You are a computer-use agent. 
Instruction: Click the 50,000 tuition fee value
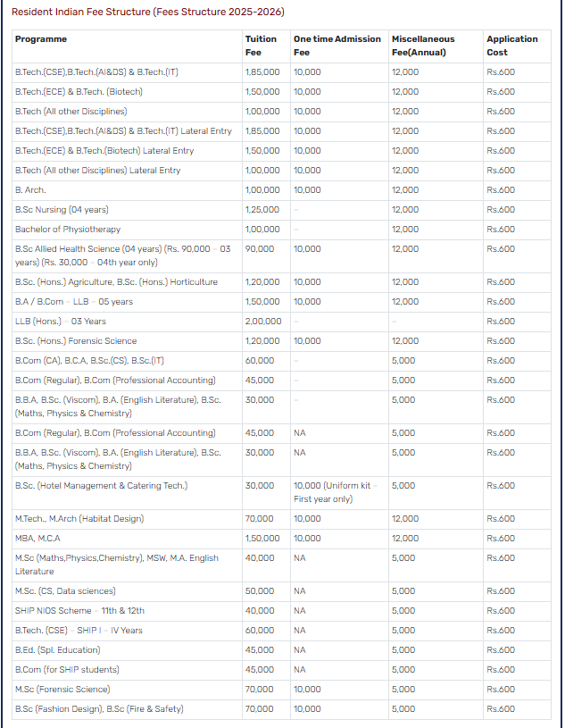tap(260, 591)
